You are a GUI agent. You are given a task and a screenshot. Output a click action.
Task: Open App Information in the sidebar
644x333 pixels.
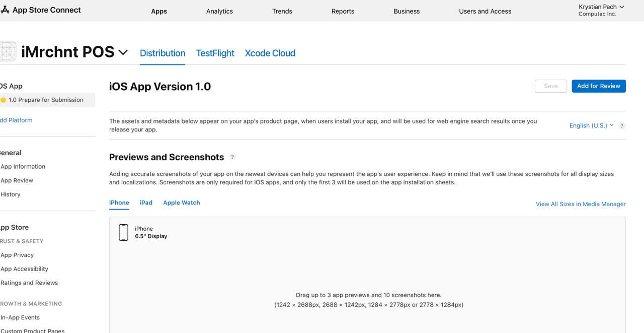pyautogui.click(x=23, y=167)
